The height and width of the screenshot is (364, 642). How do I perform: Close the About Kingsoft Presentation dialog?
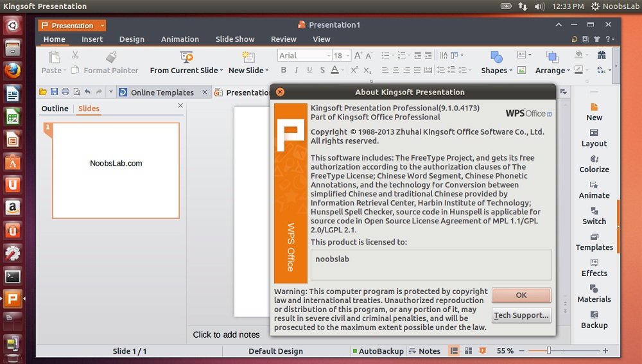(x=280, y=92)
